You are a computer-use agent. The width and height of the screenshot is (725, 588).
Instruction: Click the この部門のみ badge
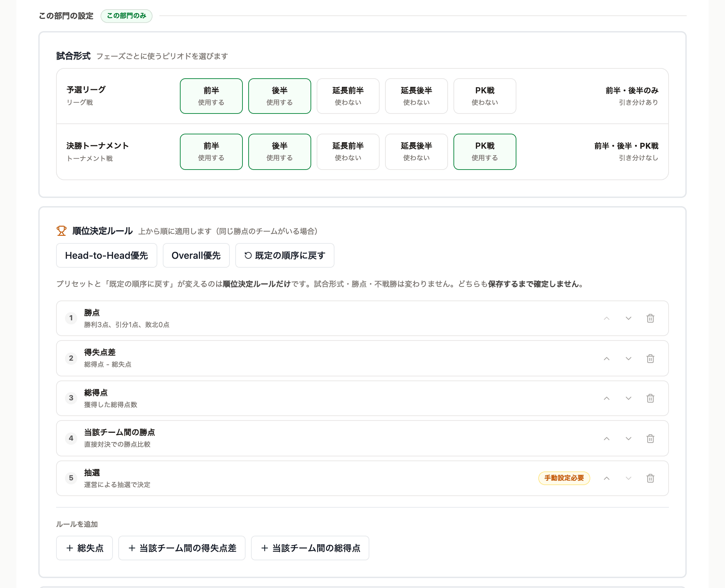(127, 16)
